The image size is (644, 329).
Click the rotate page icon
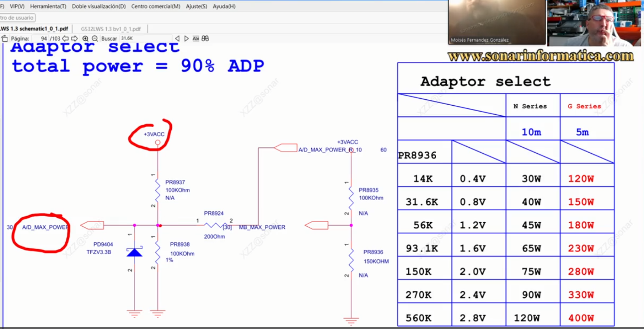[x=4, y=39]
